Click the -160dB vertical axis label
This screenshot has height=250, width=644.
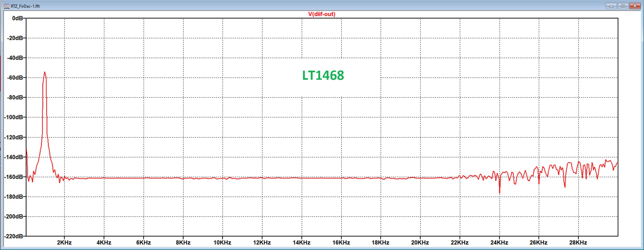(x=14, y=177)
